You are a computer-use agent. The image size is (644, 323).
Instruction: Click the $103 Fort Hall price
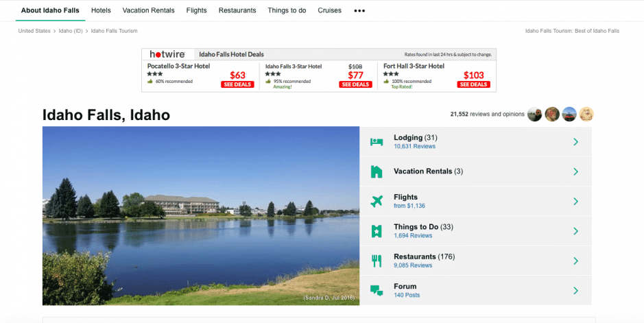[473, 75]
